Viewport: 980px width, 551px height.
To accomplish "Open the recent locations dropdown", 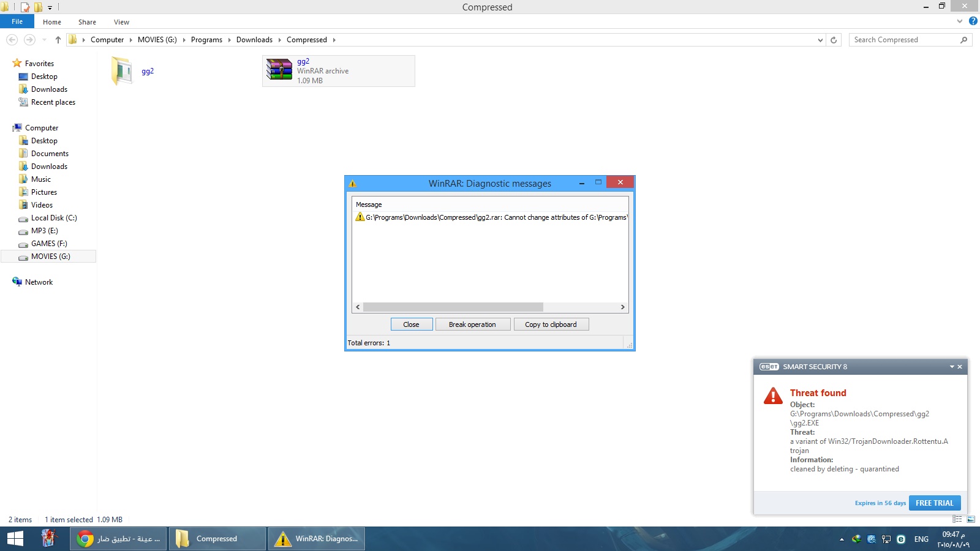I will click(x=44, y=40).
